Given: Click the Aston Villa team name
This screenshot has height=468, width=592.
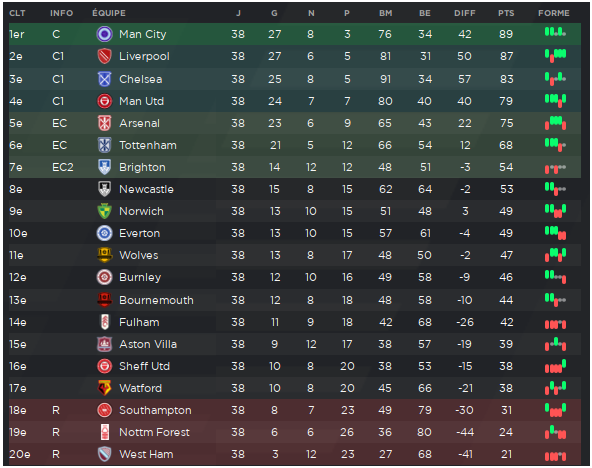Looking at the screenshot, I should point(148,344).
